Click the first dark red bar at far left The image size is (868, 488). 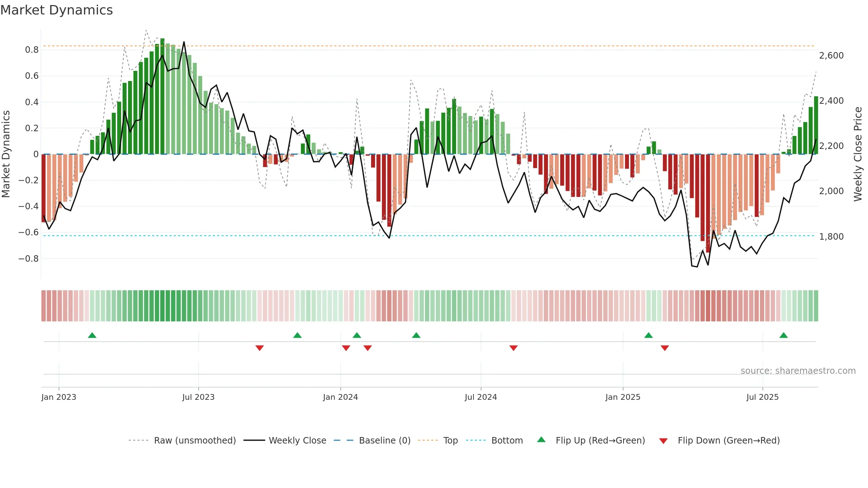(43, 188)
